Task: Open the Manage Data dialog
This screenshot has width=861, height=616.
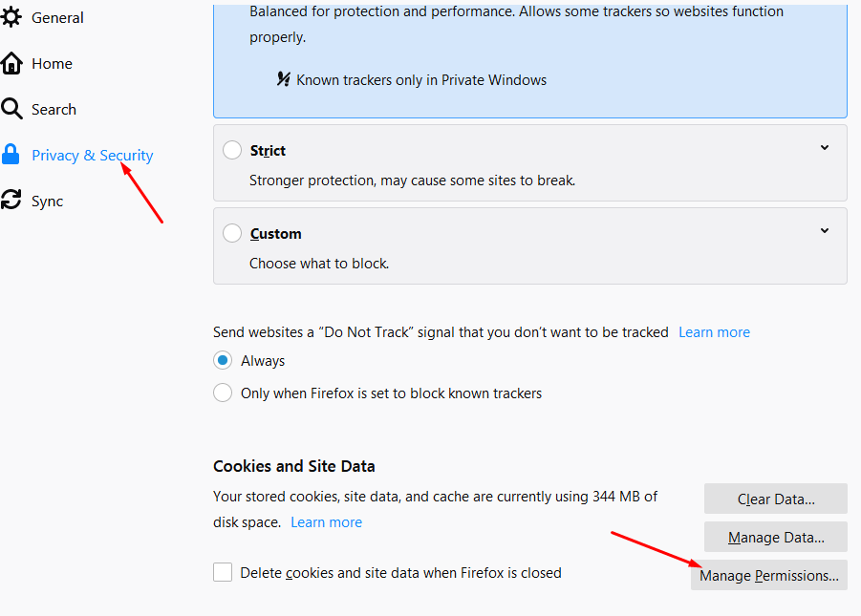Action: click(775, 538)
